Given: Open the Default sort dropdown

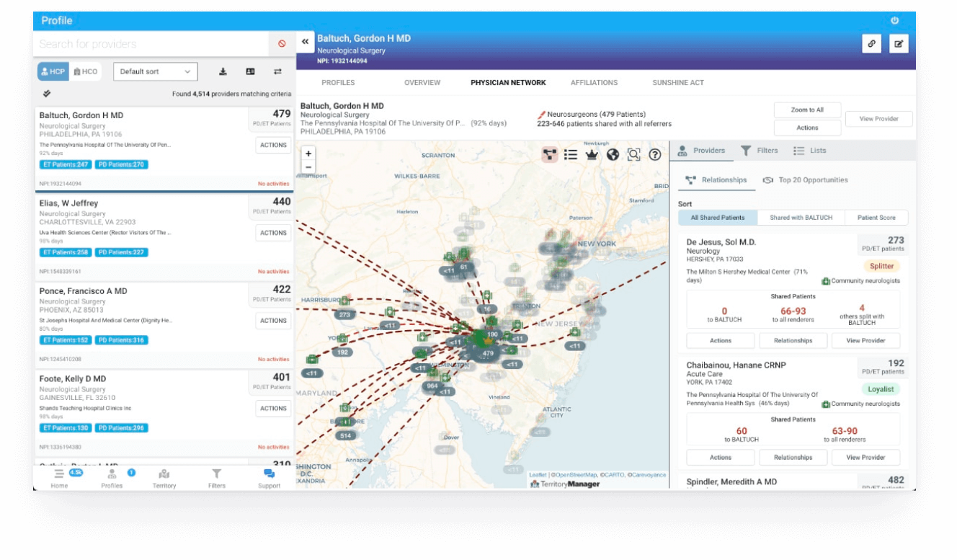Looking at the screenshot, I should pyautogui.click(x=156, y=71).
